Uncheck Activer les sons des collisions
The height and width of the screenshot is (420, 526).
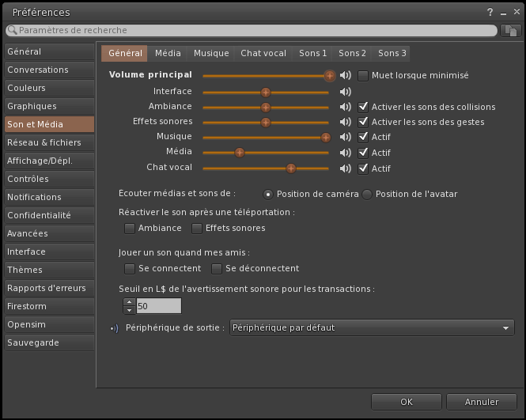click(364, 107)
